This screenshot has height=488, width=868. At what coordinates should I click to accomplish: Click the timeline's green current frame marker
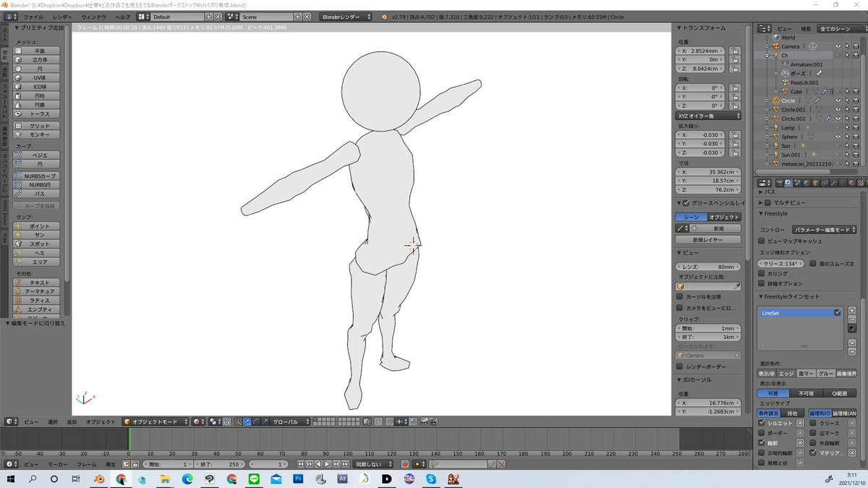tap(129, 440)
